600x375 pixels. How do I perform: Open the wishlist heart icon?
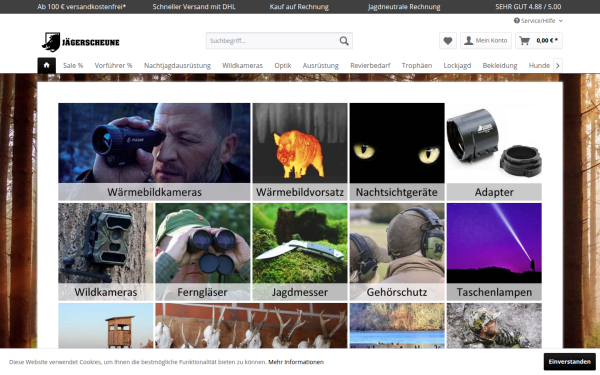448,41
